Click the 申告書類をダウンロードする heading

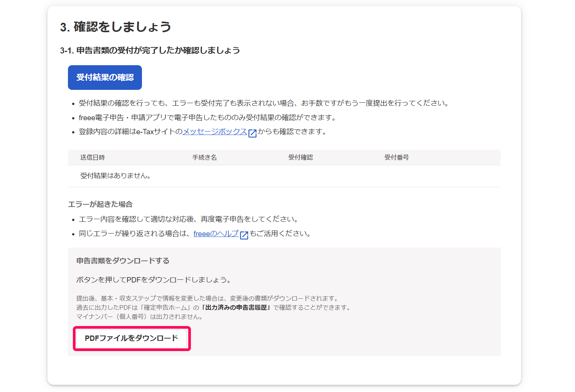click(x=123, y=261)
